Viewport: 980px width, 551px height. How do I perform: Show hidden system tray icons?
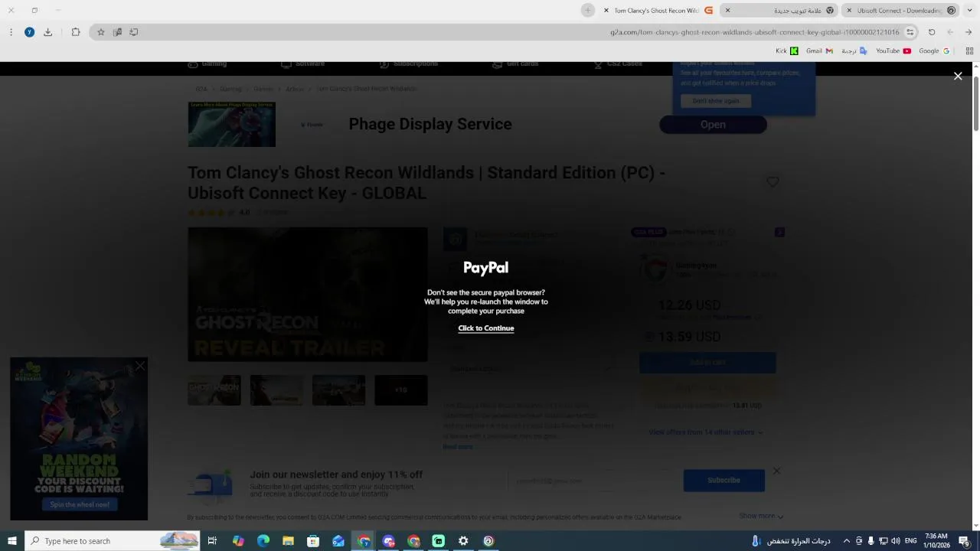pyautogui.click(x=846, y=541)
